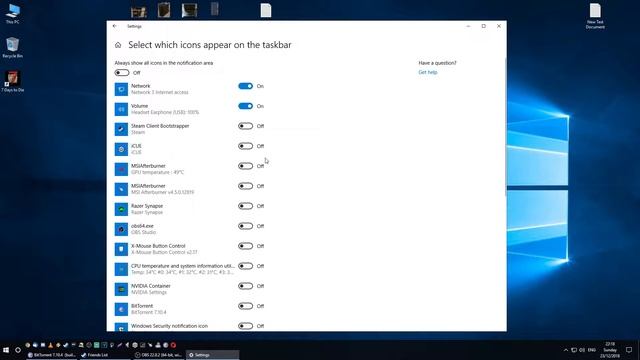Switch to BitTorrent taskbar window
Image resolution: width=640 pixels, height=360 pixels.
[52, 355]
